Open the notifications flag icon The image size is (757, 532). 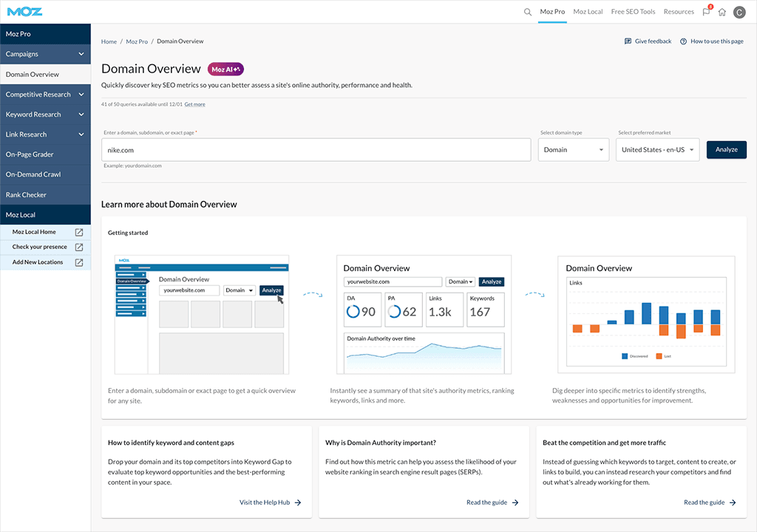(707, 12)
